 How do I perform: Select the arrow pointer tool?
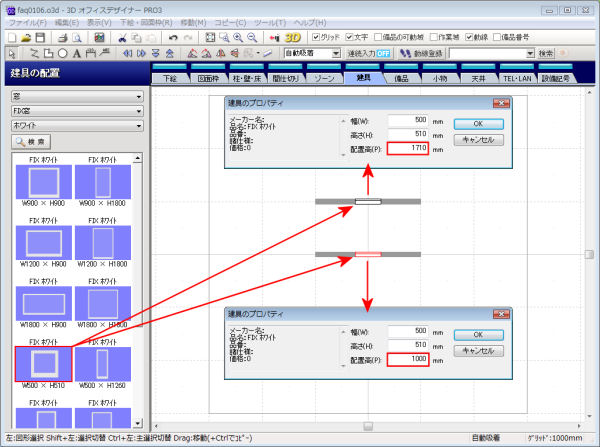click(11, 53)
